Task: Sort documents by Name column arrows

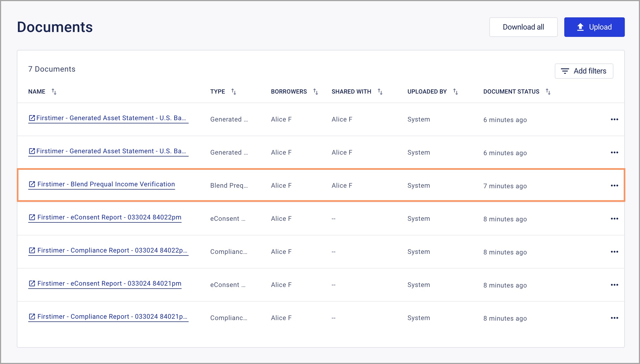Action: point(54,92)
